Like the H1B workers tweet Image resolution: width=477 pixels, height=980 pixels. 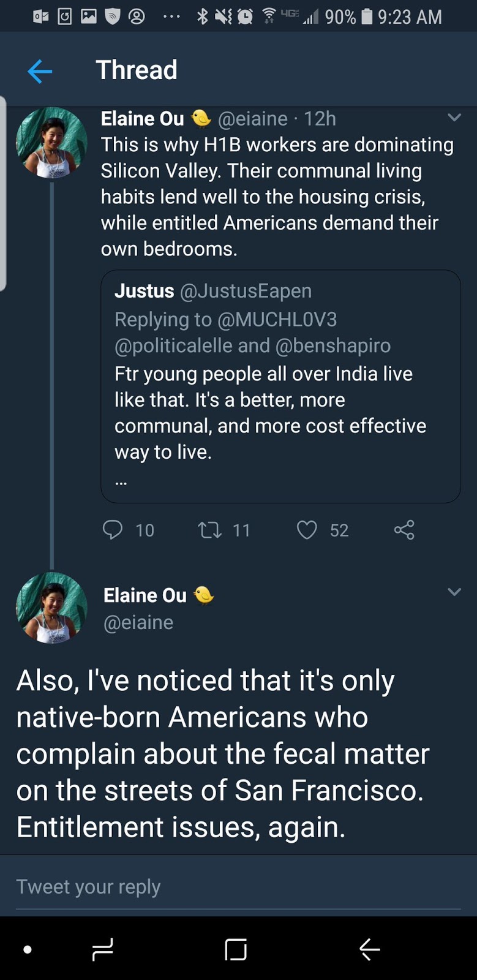[307, 530]
